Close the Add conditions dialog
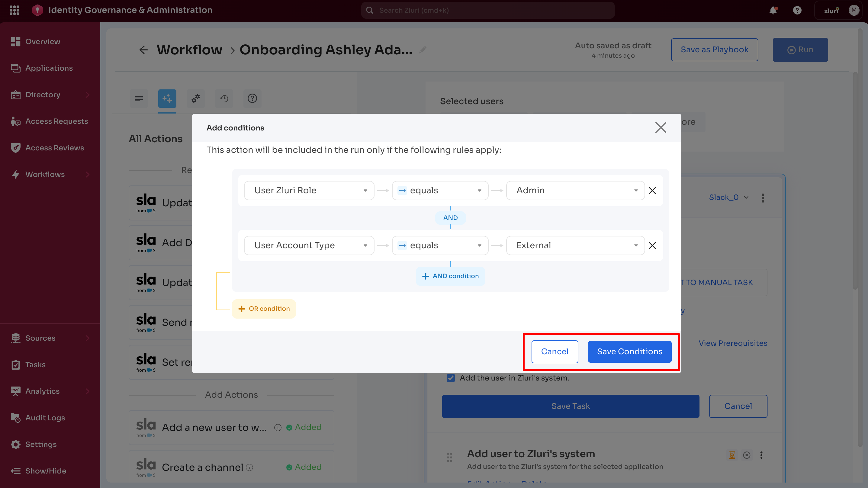Screen dimensions: 868x488 pyautogui.click(x=661, y=128)
